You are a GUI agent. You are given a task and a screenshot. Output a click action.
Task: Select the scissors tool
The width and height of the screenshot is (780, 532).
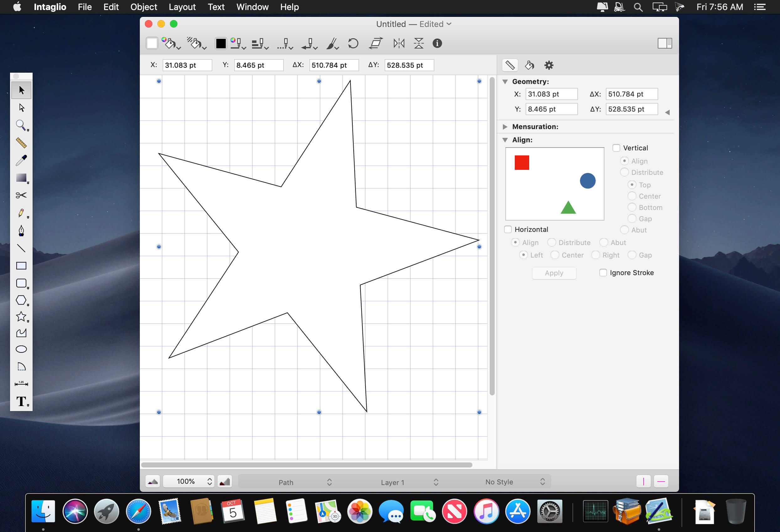pos(22,195)
